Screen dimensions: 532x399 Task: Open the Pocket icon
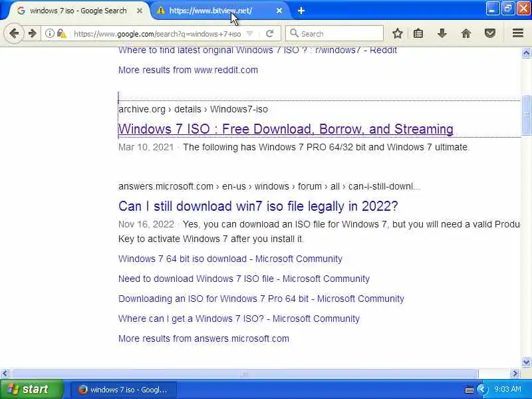pos(489,33)
